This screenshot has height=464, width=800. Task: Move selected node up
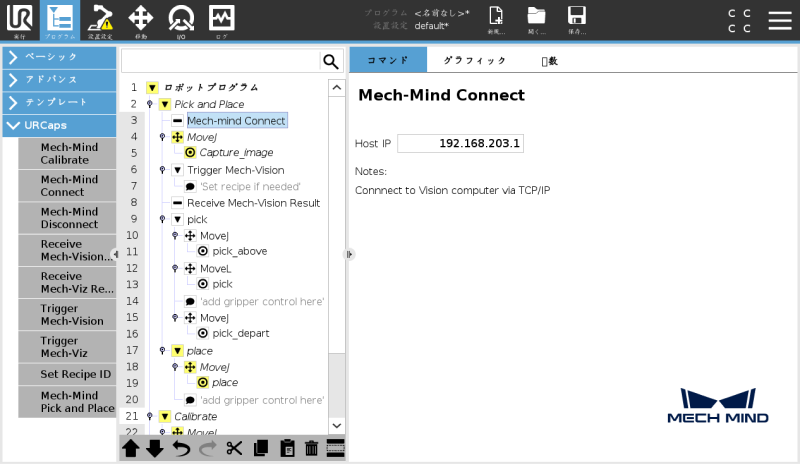tap(131, 449)
